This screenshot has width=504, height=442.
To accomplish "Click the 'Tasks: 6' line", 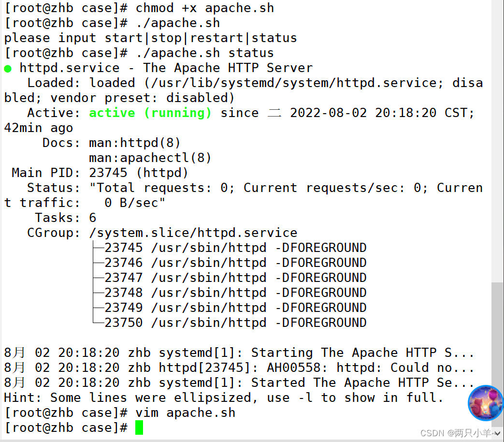I will pos(66,218).
